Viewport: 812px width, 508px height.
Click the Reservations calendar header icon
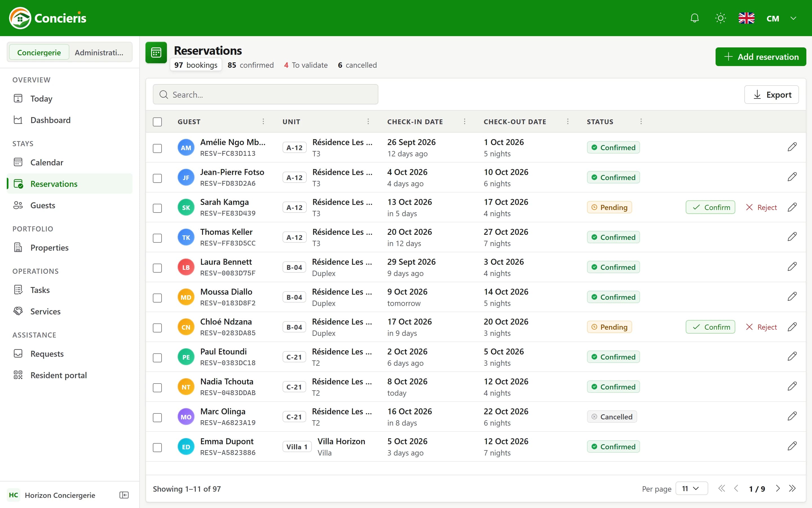[156, 52]
